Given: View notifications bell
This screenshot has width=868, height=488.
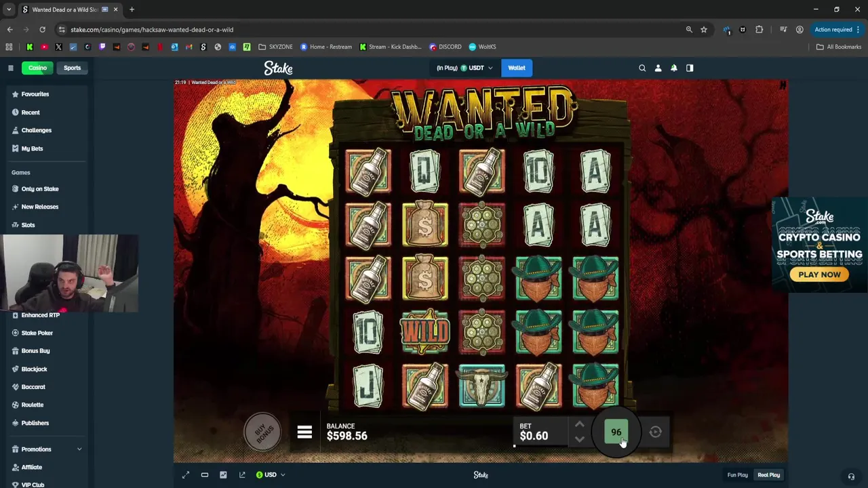Looking at the screenshot, I should [674, 68].
